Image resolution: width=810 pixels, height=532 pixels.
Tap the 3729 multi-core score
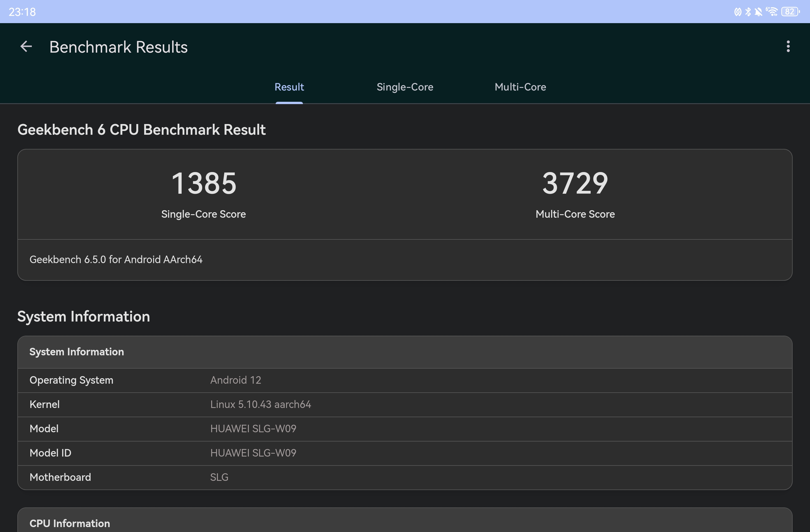575,184
